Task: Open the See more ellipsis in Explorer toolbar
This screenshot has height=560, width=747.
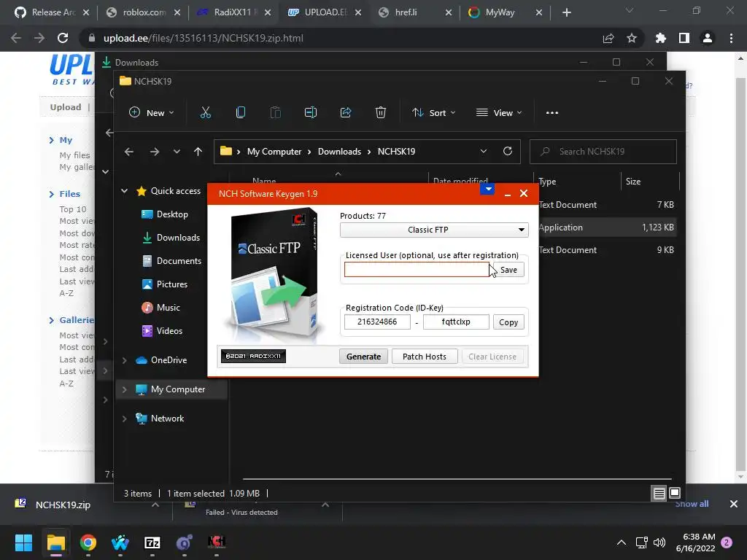Action: pos(552,113)
